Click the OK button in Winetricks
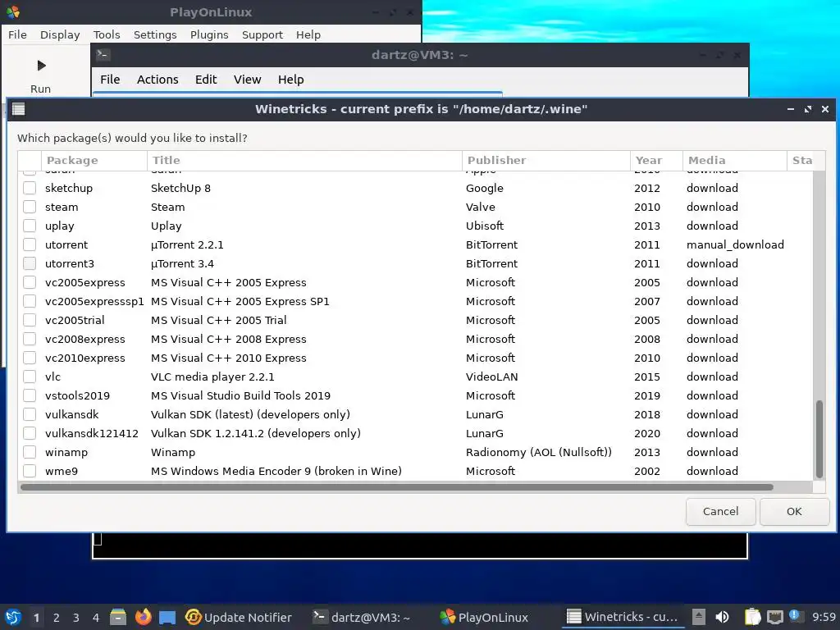Screen dimensions: 840x630 coord(794,512)
